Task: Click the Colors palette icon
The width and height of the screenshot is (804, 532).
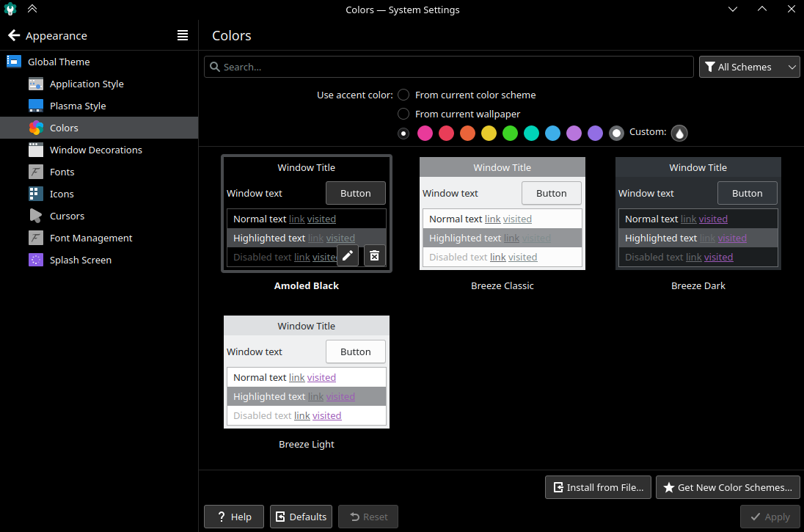Action: click(36, 128)
